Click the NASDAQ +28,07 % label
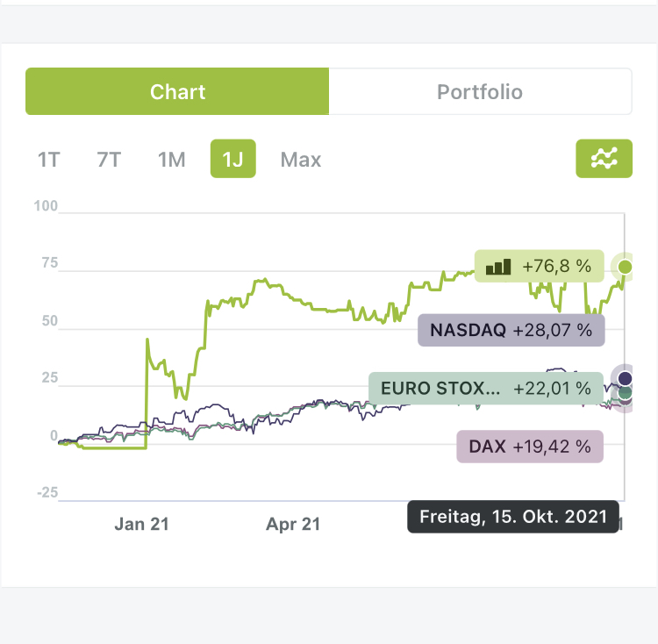 (x=511, y=331)
